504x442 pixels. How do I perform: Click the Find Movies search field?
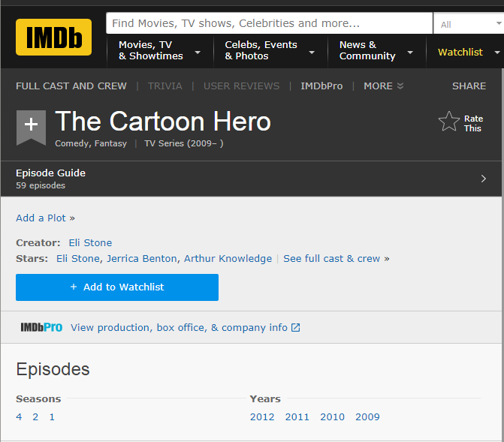coord(270,23)
